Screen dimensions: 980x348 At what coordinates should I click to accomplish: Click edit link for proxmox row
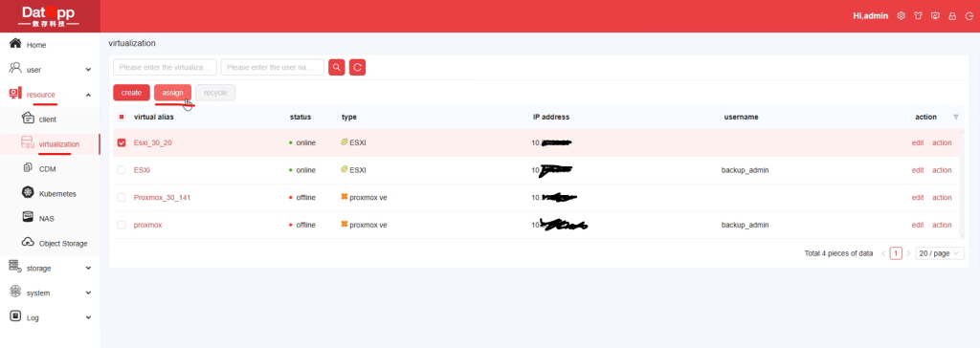click(x=918, y=225)
